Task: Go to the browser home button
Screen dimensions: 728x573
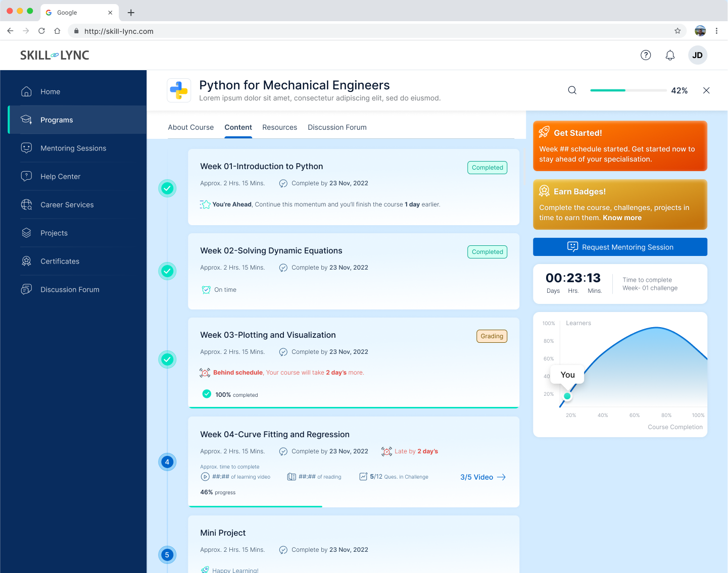Action: tap(57, 31)
